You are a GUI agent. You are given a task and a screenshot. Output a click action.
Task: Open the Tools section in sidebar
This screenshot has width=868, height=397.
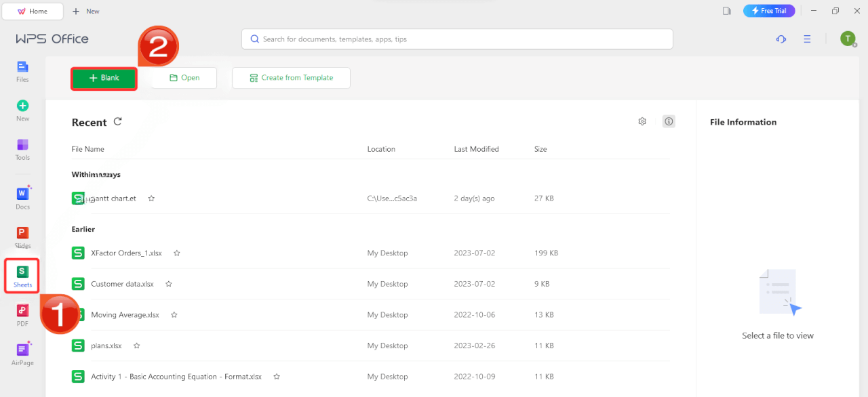tap(22, 150)
